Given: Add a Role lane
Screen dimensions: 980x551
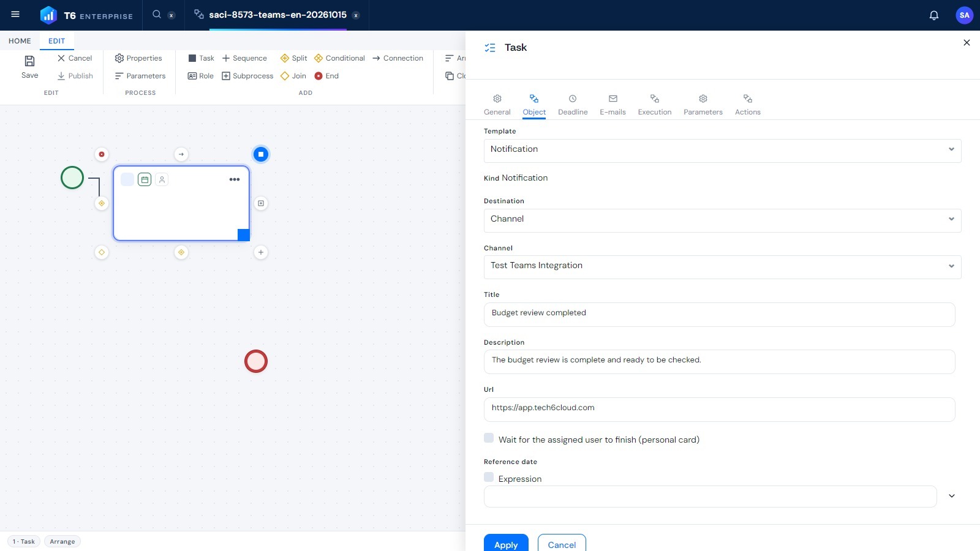Looking at the screenshot, I should pyautogui.click(x=201, y=76).
